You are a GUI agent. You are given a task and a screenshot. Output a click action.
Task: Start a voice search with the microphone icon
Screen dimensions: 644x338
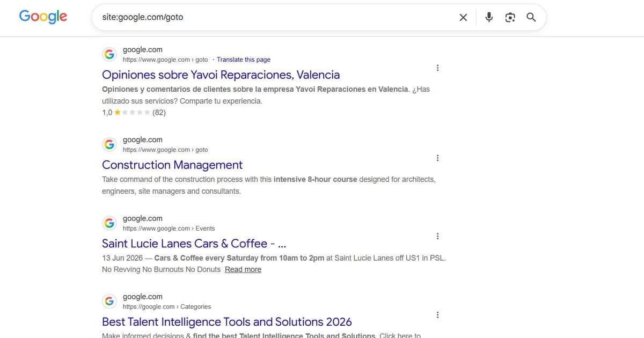point(489,17)
